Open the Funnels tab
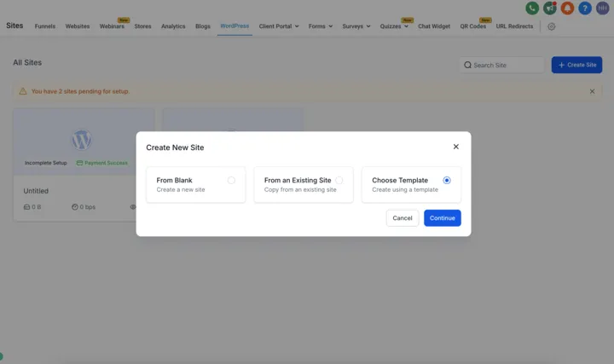This screenshot has width=614, height=364. tap(45, 26)
